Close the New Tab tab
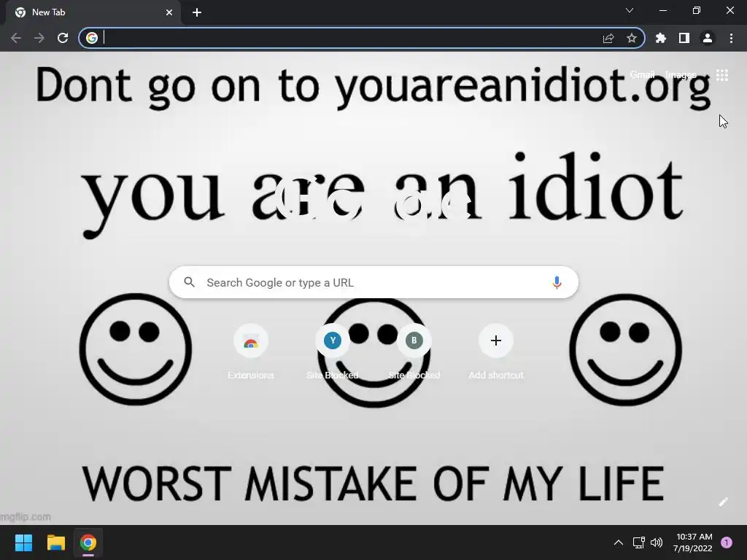747x560 pixels. click(x=169, y=12)
